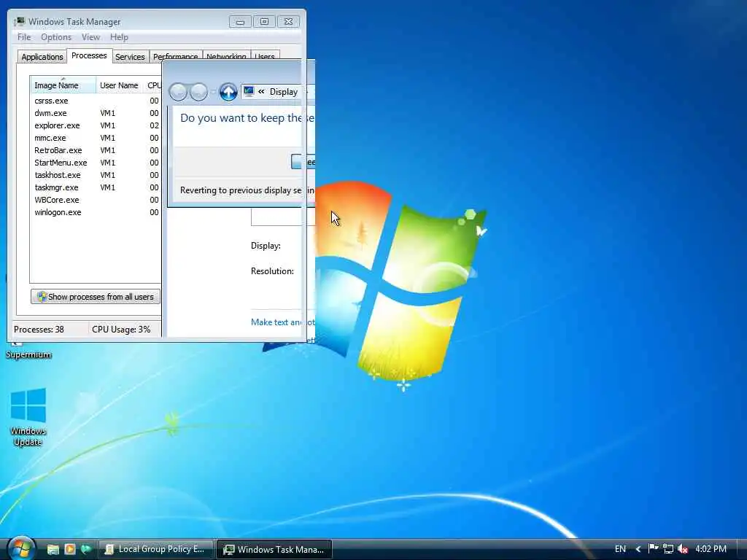Open Task Manager Help menu
This screenshot has height=560, width=747.
point(119,37)
